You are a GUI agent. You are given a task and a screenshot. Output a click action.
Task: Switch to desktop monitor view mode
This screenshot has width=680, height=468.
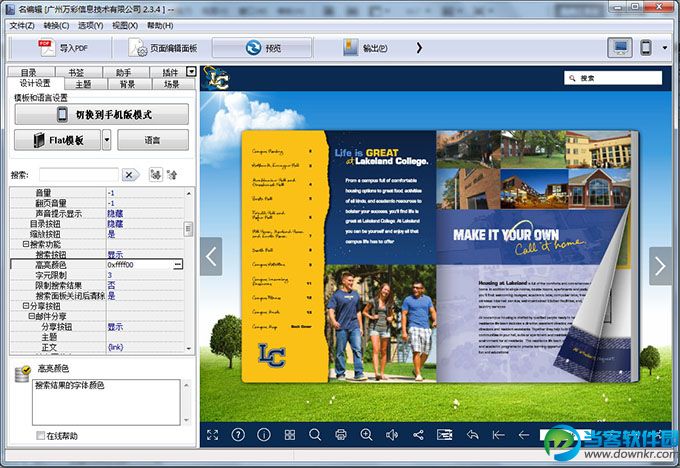[620, 48]
